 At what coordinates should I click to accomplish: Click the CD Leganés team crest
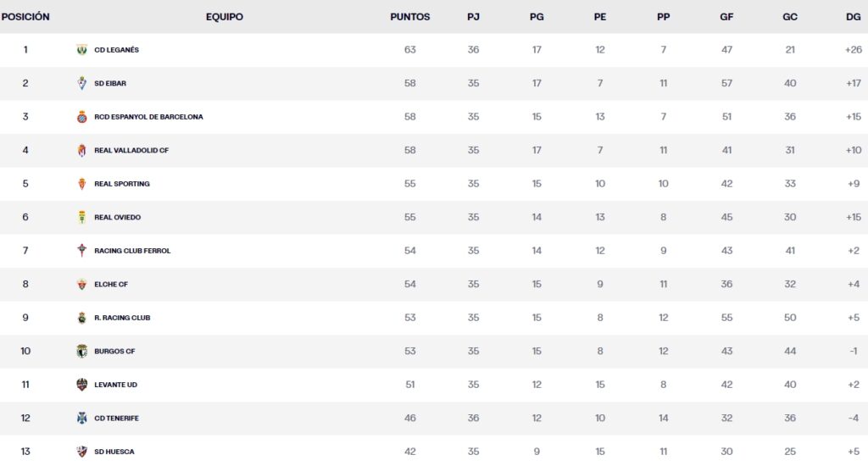[82, 50]
